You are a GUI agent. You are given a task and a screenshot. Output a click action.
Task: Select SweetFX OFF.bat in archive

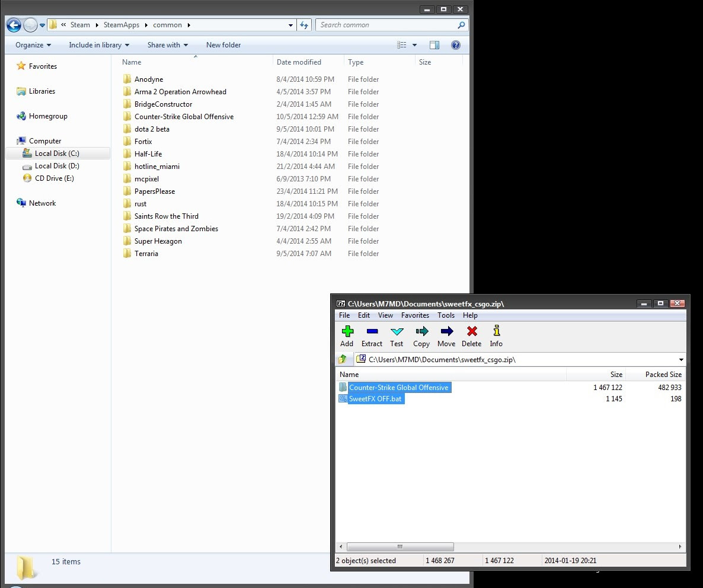point(375,398)
